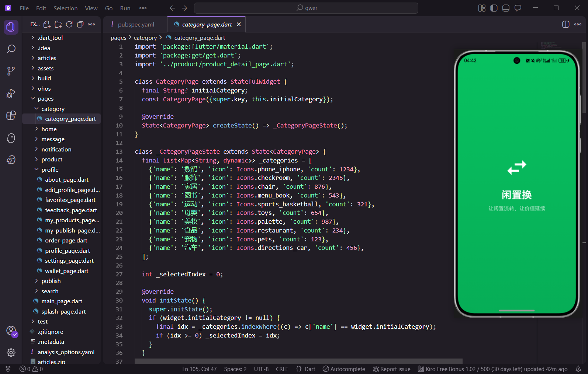
Task: Click the editor horizontal scrollbar
Action: tap(298, 361)
